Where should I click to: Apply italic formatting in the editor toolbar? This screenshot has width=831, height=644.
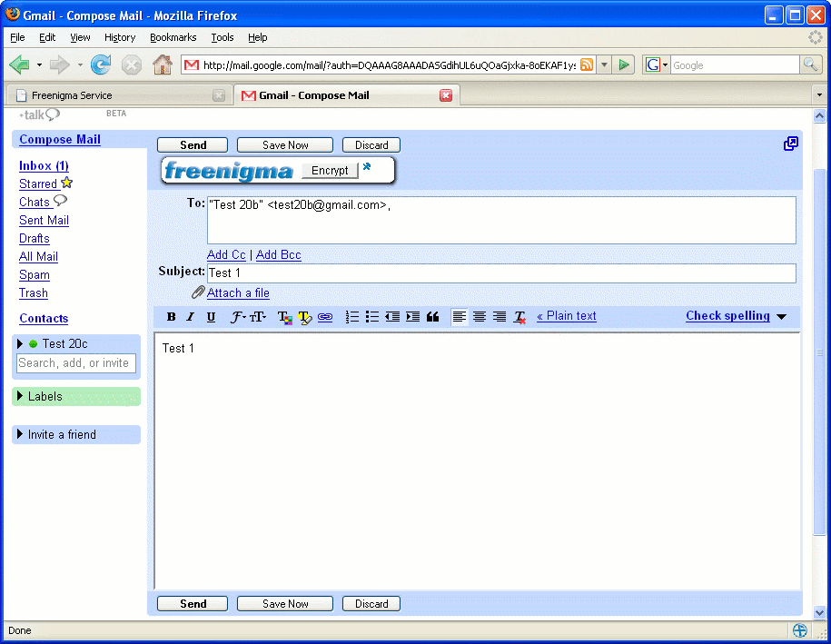(x=190, y=316)
